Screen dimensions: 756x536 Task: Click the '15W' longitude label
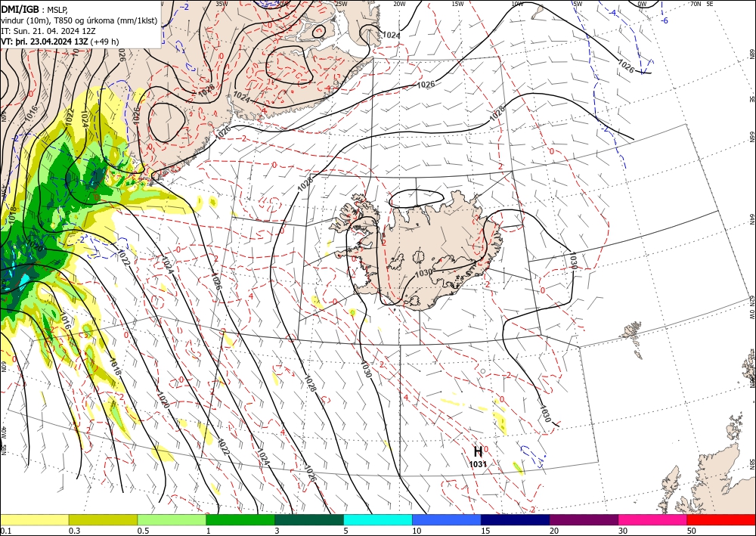click(458, 4)
